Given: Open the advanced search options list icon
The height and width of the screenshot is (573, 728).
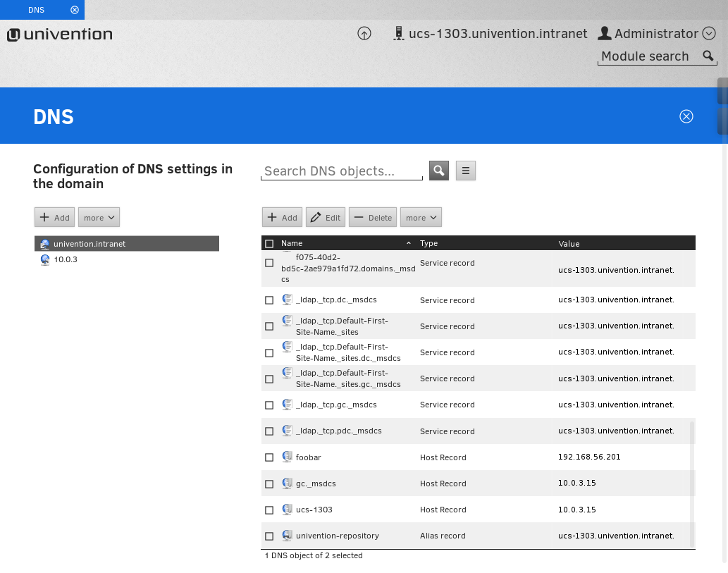Looking at the screenshot, I should point(466,171).
